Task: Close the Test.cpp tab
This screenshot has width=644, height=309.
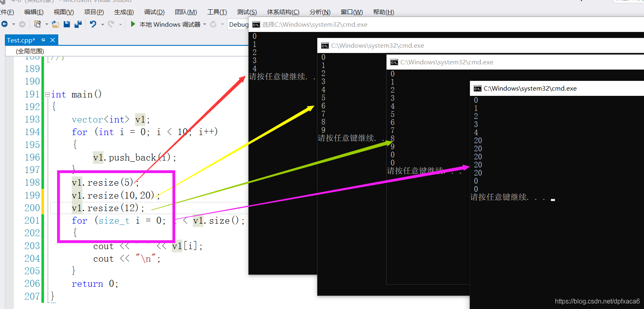Action: tap(53, 40)
